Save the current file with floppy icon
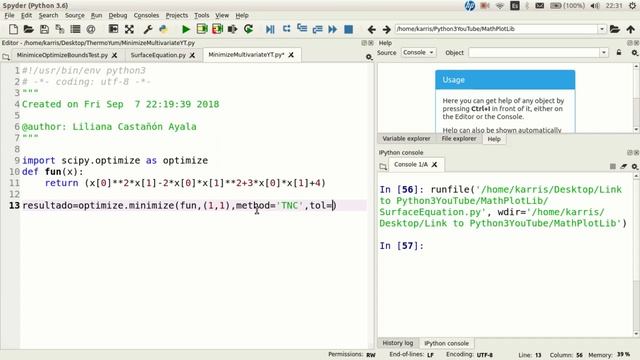 44,29
